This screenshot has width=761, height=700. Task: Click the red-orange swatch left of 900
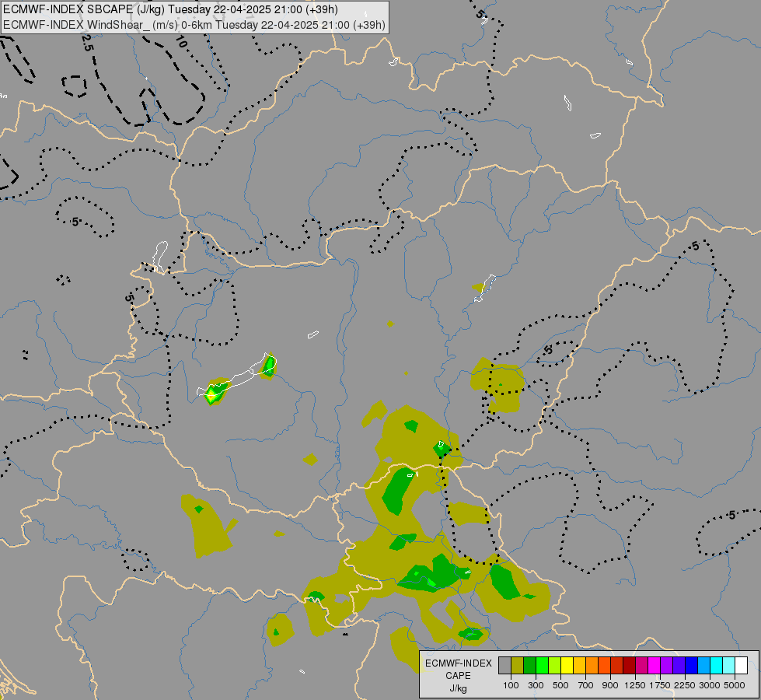pyautogui.click(x=604, y=666)
